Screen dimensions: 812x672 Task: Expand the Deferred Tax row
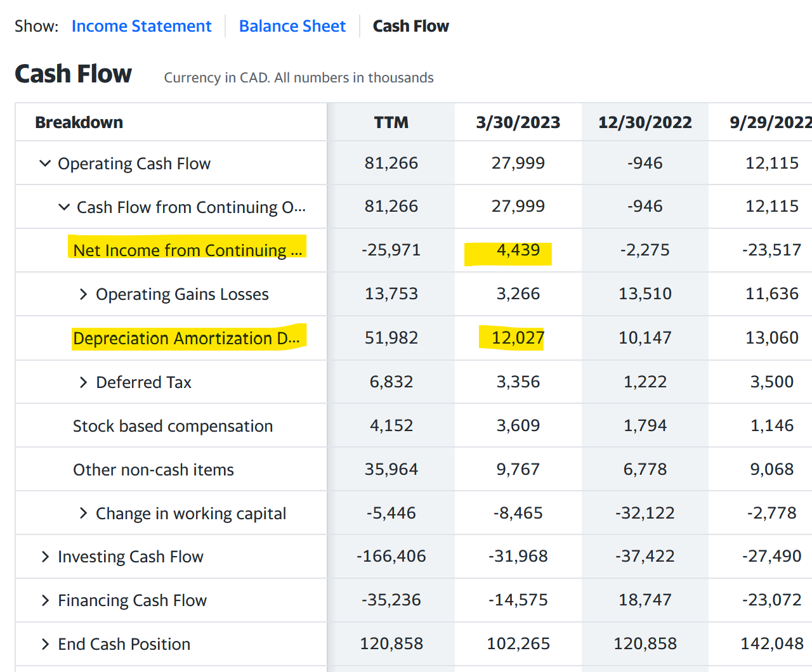(83, 382)
